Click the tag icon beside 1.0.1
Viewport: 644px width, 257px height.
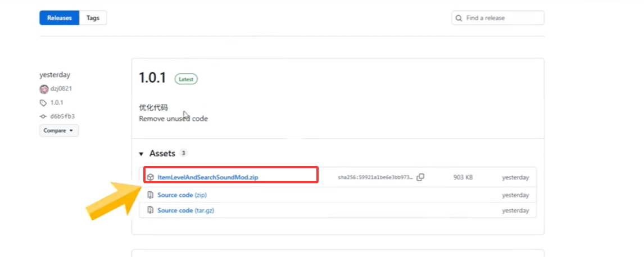tap(43, 103)
